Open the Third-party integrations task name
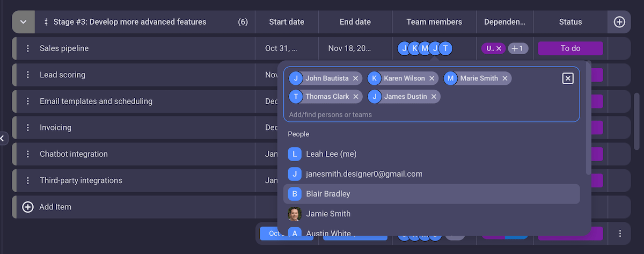 pos(81,180)
